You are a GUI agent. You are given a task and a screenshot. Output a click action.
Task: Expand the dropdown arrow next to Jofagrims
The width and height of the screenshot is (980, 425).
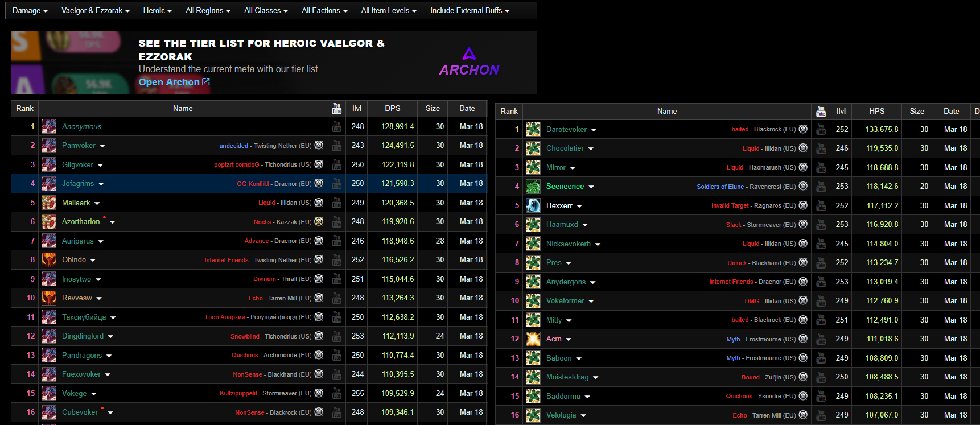101,184
